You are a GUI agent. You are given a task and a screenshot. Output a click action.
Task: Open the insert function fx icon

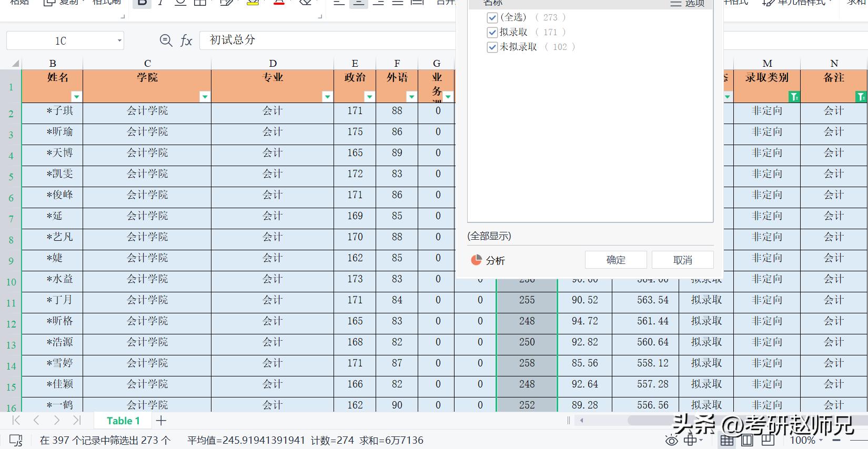(186, 40)
